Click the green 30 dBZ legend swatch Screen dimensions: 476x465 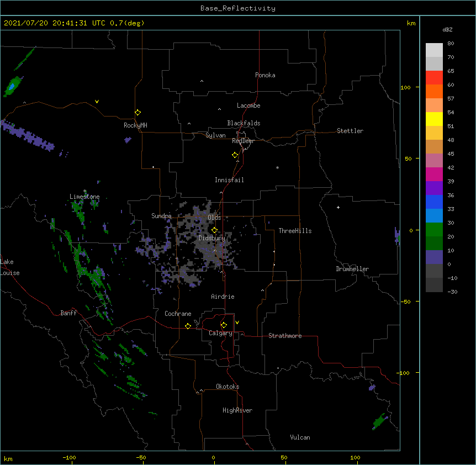(x=434, y=230)
